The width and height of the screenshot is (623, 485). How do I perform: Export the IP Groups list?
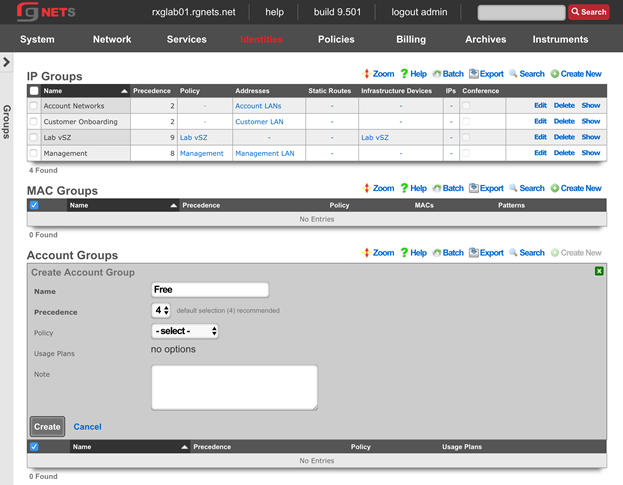click(473, 74)
